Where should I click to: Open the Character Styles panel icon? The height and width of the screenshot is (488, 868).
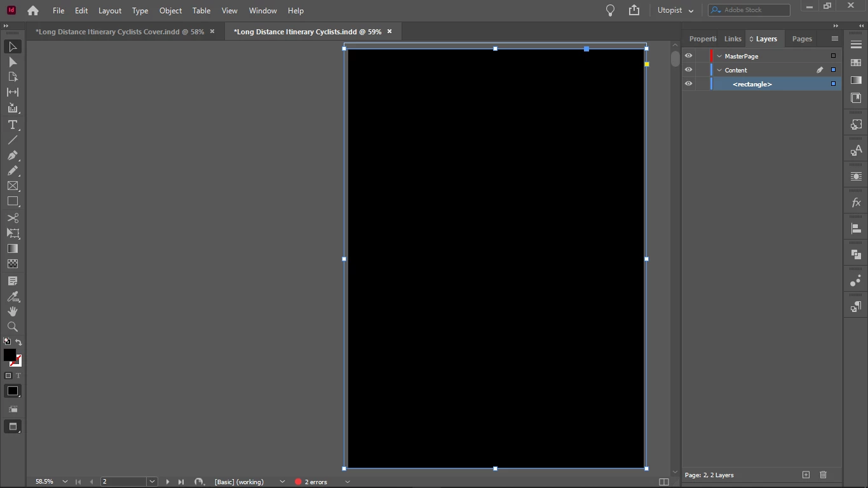pyautogui.click(x=856, y=151)
